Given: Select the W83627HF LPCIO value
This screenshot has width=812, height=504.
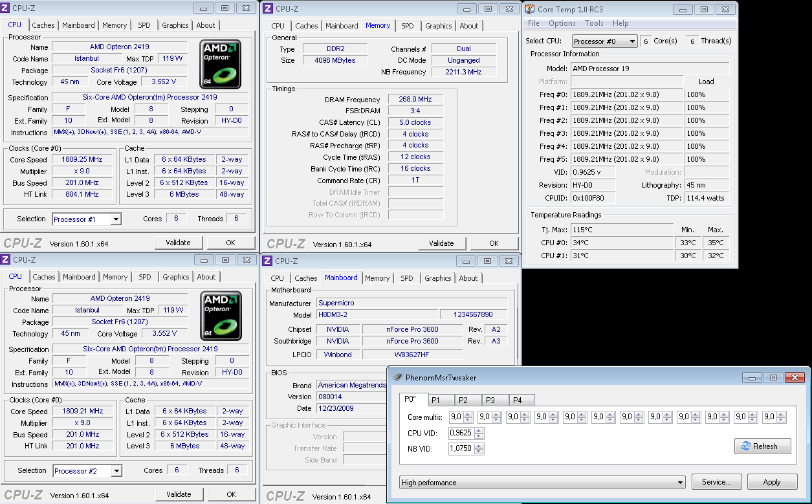Looking at the screenshot, I should pos(412,355).
